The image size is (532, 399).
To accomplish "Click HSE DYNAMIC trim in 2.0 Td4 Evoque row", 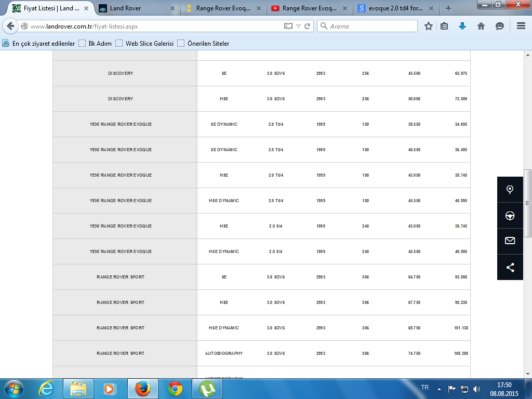I will click(x=224, y=201).
